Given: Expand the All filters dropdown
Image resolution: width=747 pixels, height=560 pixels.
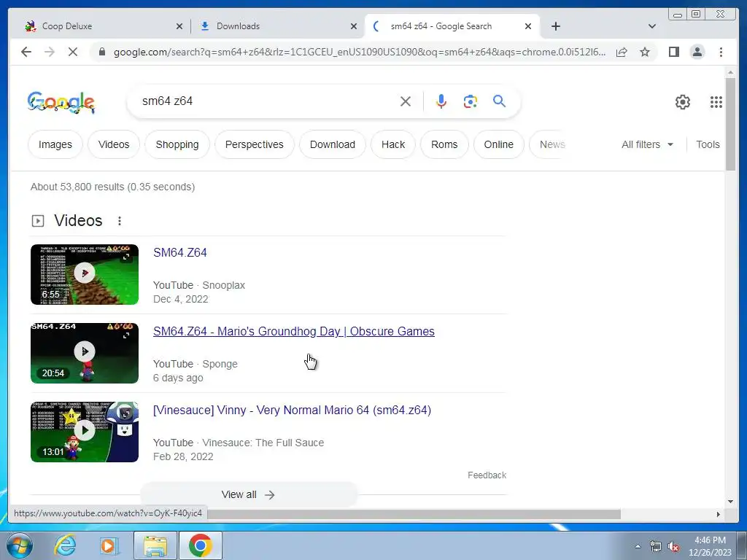Looking at the screenshot, I should tap(648, 144).
